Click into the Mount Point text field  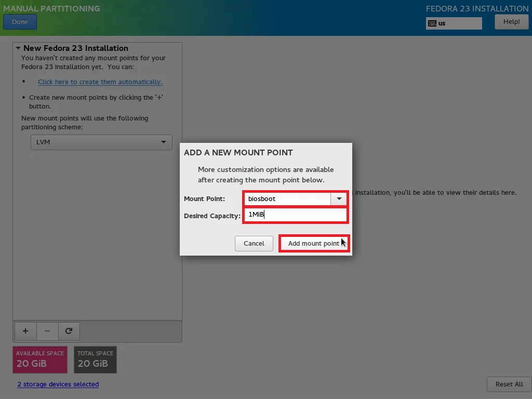[287, 199]
